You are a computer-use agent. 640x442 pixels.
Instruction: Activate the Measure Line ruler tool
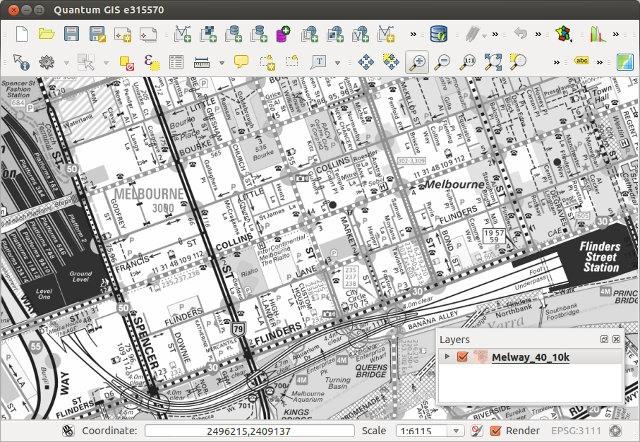[202, 62]
